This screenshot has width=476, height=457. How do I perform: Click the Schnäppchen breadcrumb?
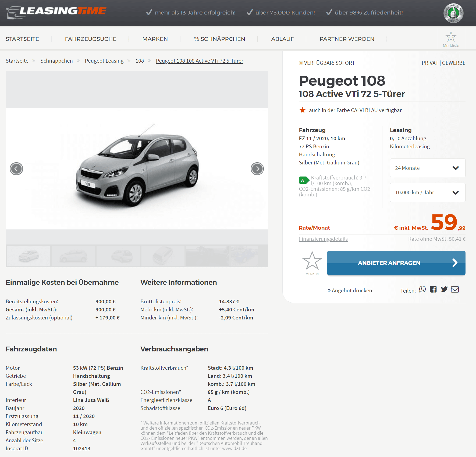tap(56, 61)
